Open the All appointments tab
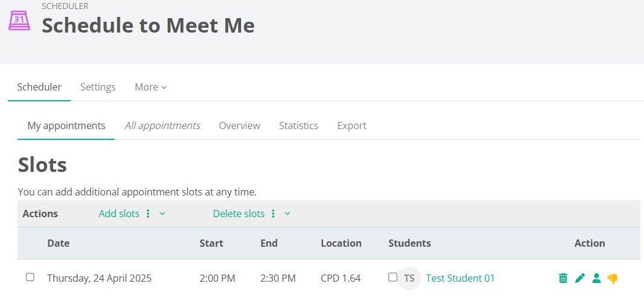Viewport: 644px width, 298px height. pos(162,125)
